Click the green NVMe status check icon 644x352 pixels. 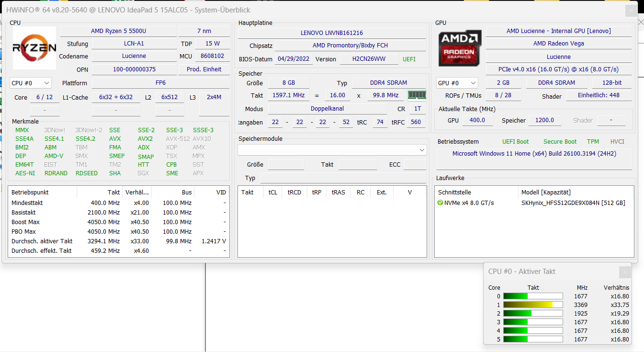(x=441, y=203)
